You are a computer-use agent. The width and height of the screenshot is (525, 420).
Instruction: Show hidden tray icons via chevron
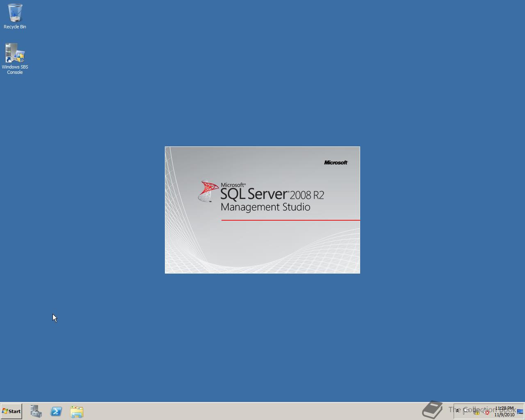(458, 411)
